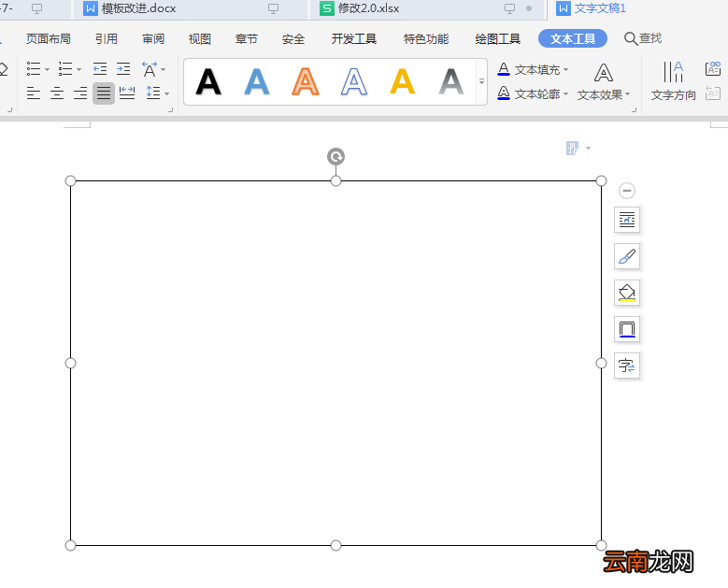The height and width of the screenshot is (588, 728).
Task: Open the numbered list button
Action: click(65, 69)
